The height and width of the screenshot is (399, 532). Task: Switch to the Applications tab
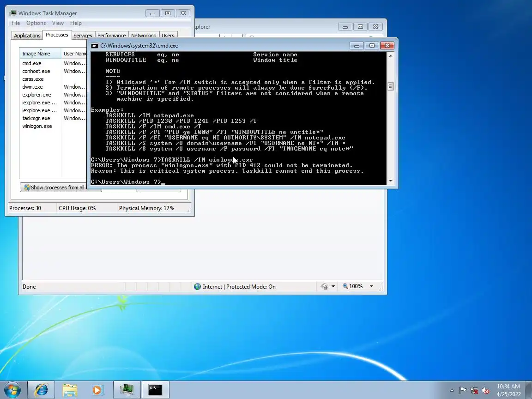coord(27,36)
